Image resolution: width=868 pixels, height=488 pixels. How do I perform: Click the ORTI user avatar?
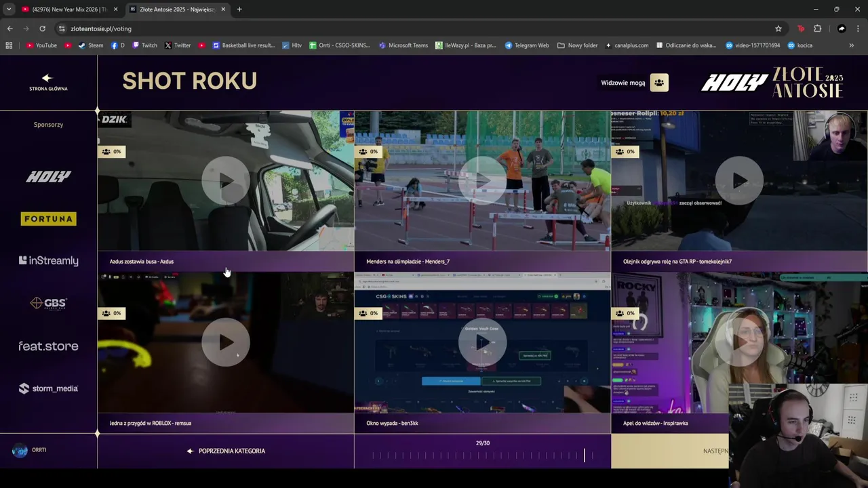[x=20, y=451]
